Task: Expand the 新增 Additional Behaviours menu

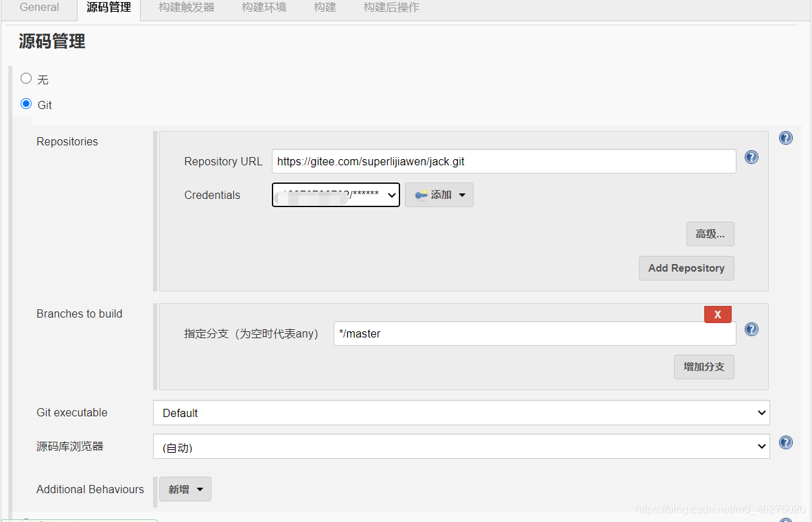Action: click(x=185, y=489)
